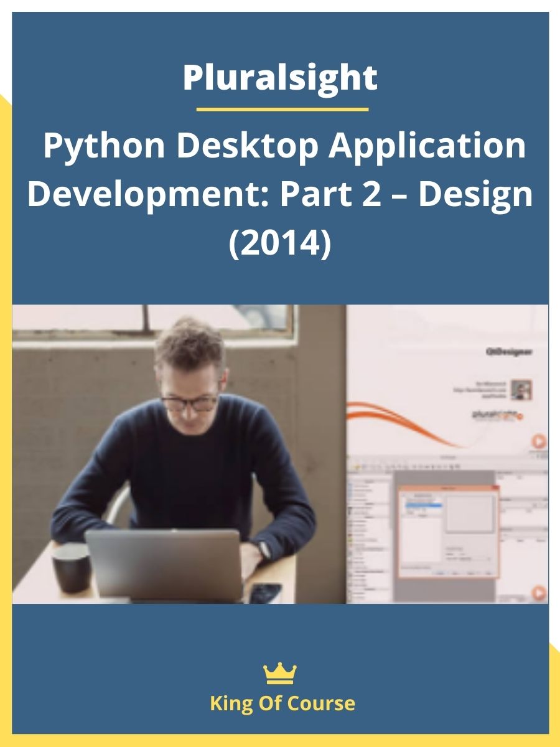Screen dimensions: 560x747
Task: Click the photo of man using laptop
Action: [x=179, y=454]
